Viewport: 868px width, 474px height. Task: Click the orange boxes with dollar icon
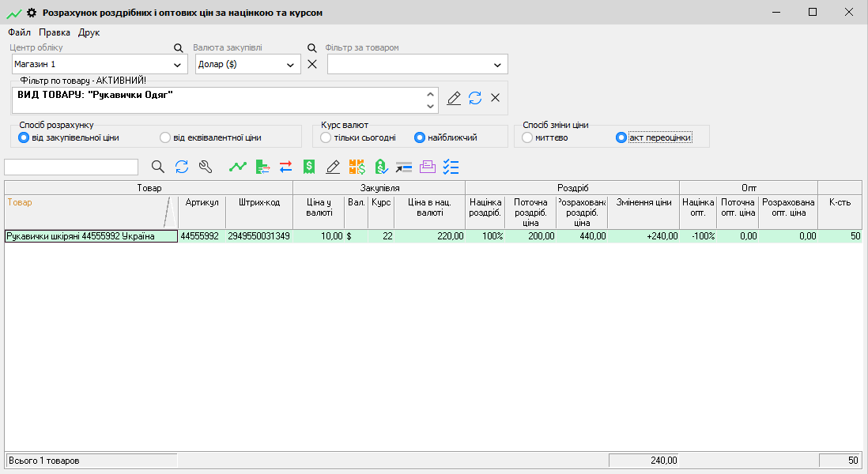(x=357, y=167)
